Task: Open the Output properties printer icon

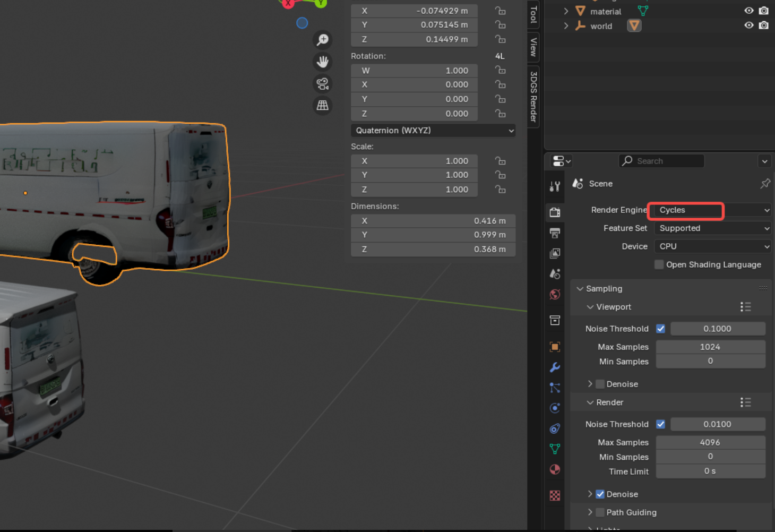Action: (x=555, y=233)
